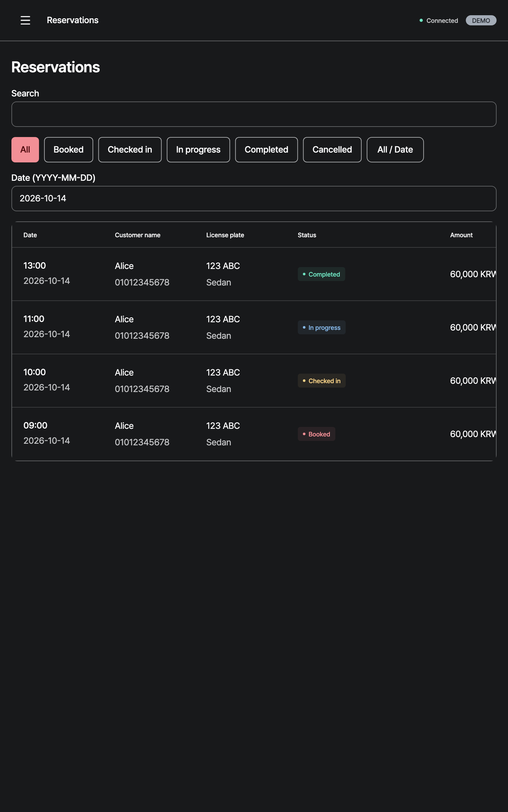Filter by Completed status button

click(x=266, y=150)
